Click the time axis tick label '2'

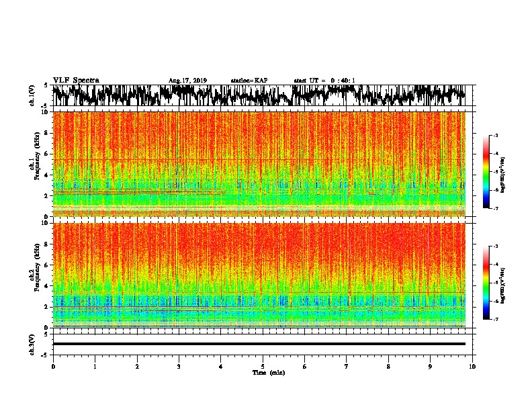coord(137,367)
